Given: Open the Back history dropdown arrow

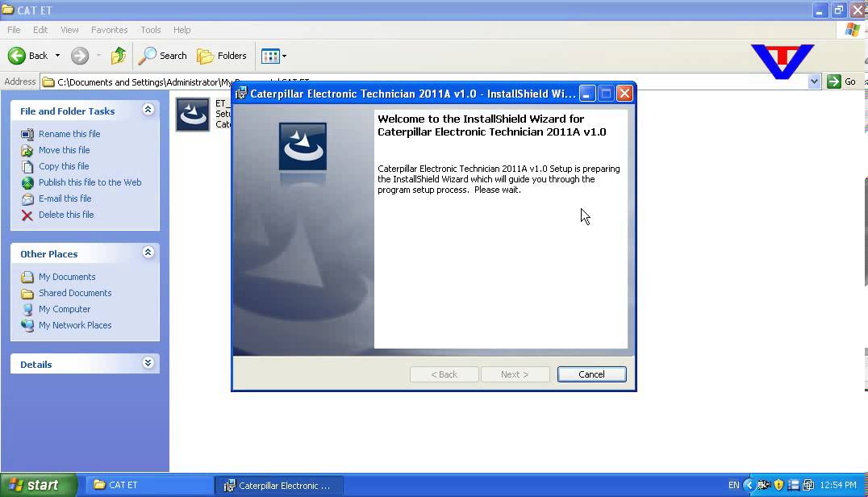Looking at the screenshot, I should pos(57,56).
